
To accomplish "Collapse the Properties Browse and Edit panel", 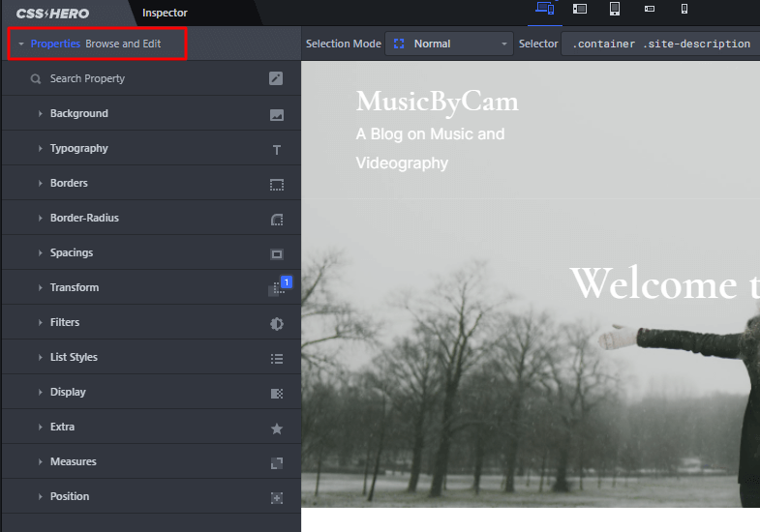I will coord(97,44).
